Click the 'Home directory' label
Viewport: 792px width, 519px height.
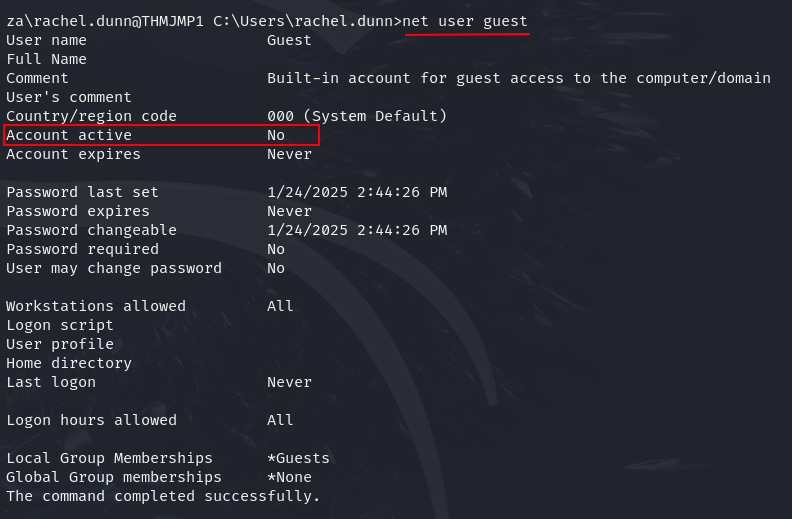pyautogui.click(x=69, y=363)
